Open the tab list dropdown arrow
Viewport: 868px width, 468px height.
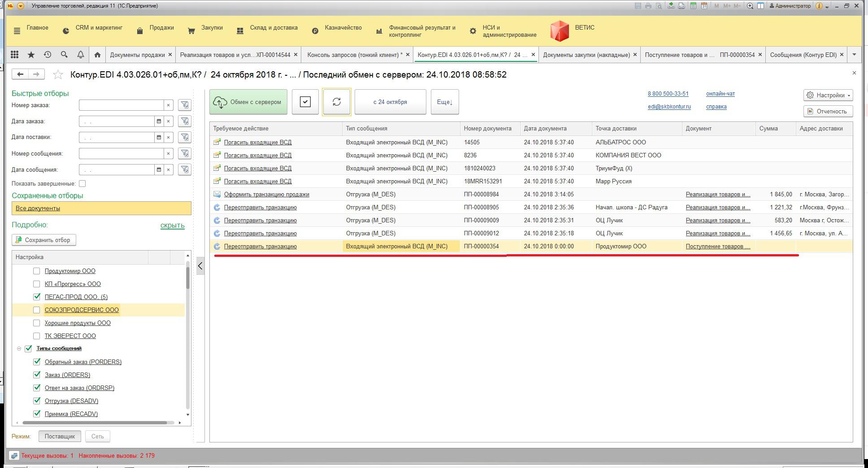(x=854, y=55)
